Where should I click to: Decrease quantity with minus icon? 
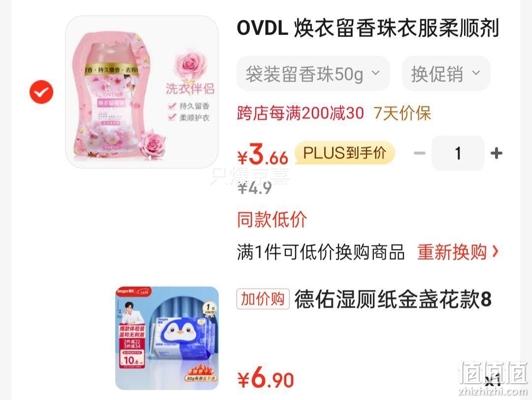tap(420, 153)
